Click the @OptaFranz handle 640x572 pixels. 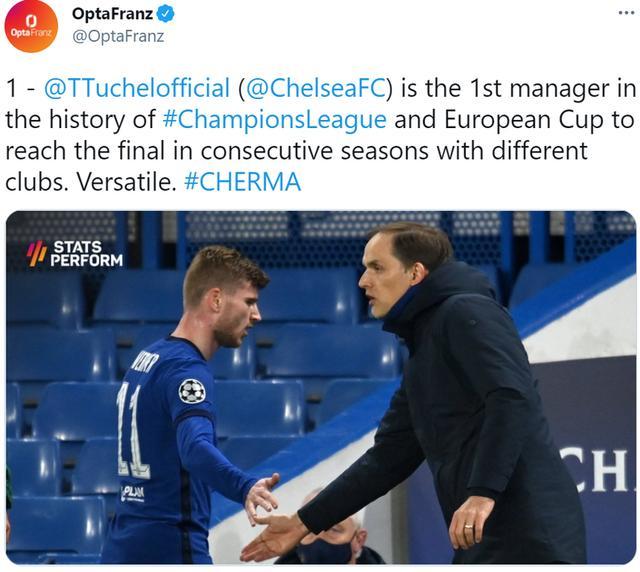(118, 36)
